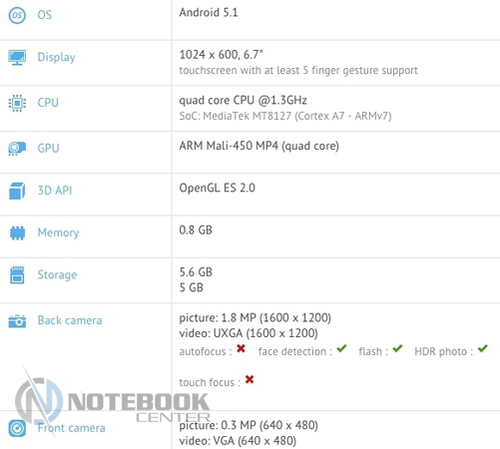This screenshot has width=500, height=449.
Task: Click the HDR photo green checkmark
Action: point(483,349)
